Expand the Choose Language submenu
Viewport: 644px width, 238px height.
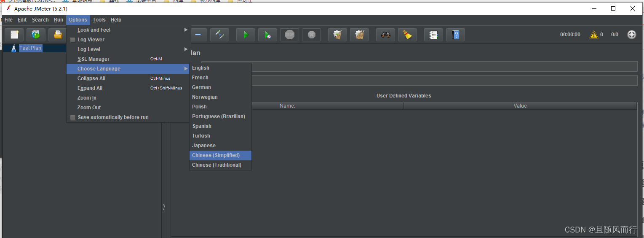128,69
